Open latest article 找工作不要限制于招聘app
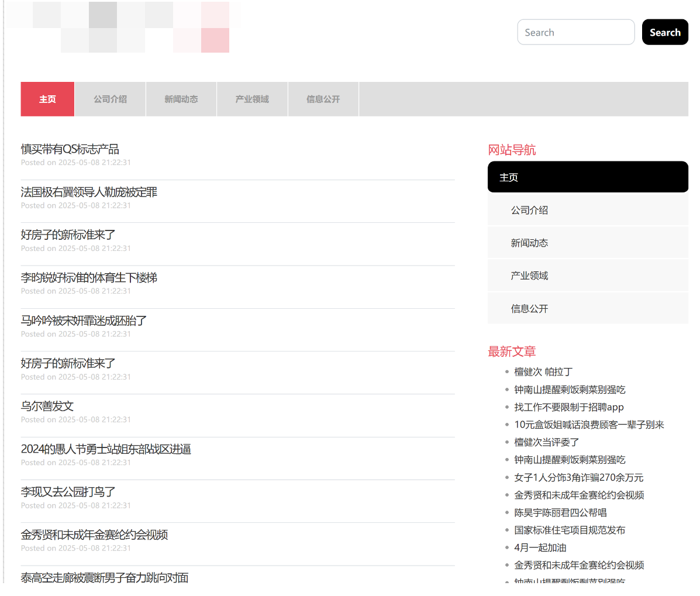 (x=568, y=407)
